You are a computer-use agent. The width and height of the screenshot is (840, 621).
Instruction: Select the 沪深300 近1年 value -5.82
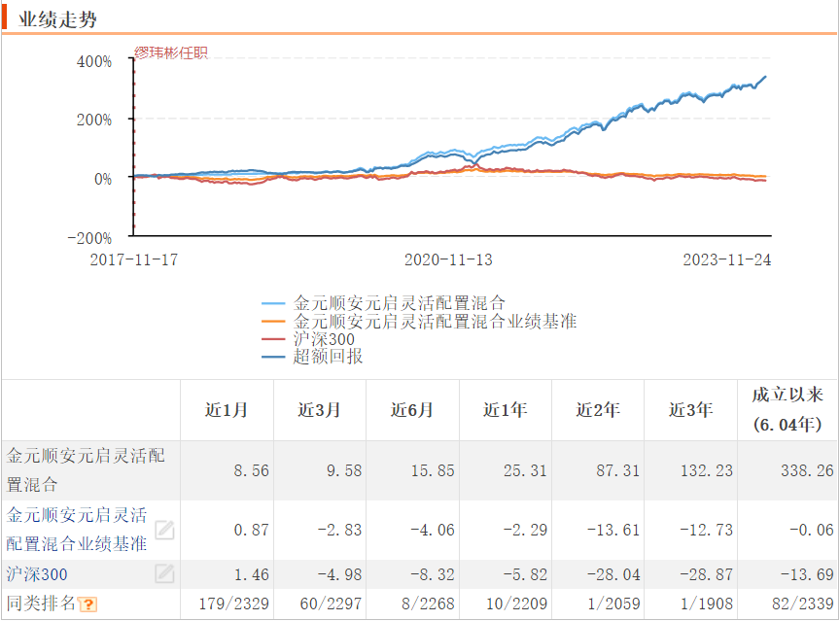(525, 574)
